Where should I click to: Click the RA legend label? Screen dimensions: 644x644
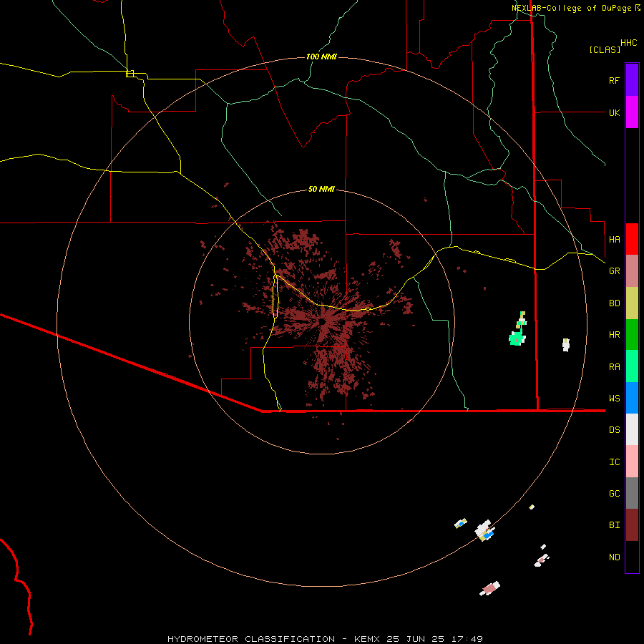[614, 367]
